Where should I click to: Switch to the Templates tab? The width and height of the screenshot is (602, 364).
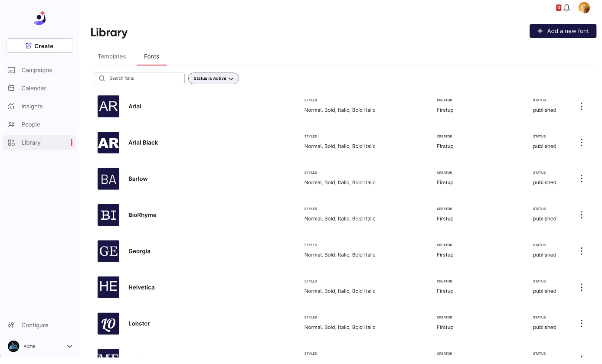112,56
